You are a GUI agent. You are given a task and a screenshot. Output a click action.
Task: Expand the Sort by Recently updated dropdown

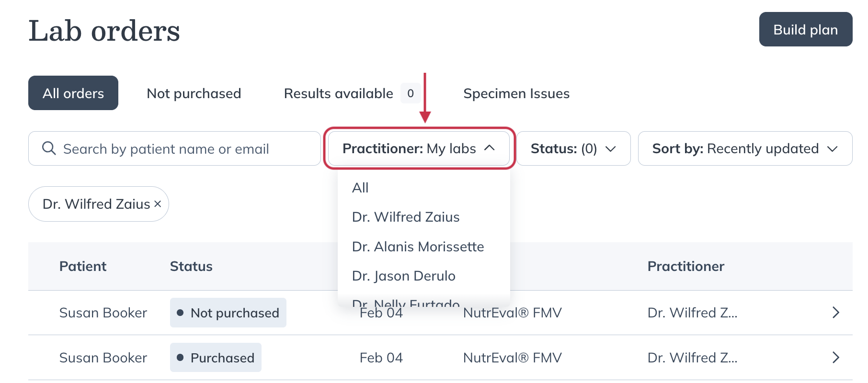pyautogui.click(x=744, y=148)
